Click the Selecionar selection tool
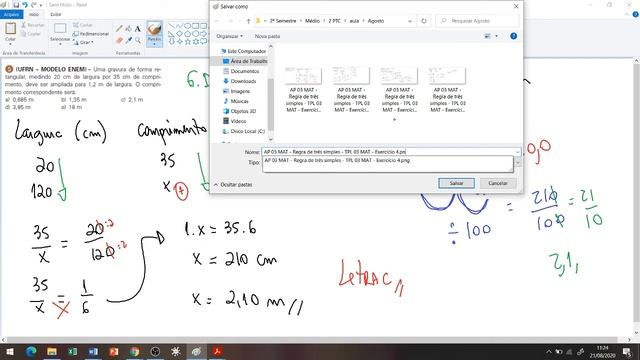640x360 pixels. (x=60, y=33)
